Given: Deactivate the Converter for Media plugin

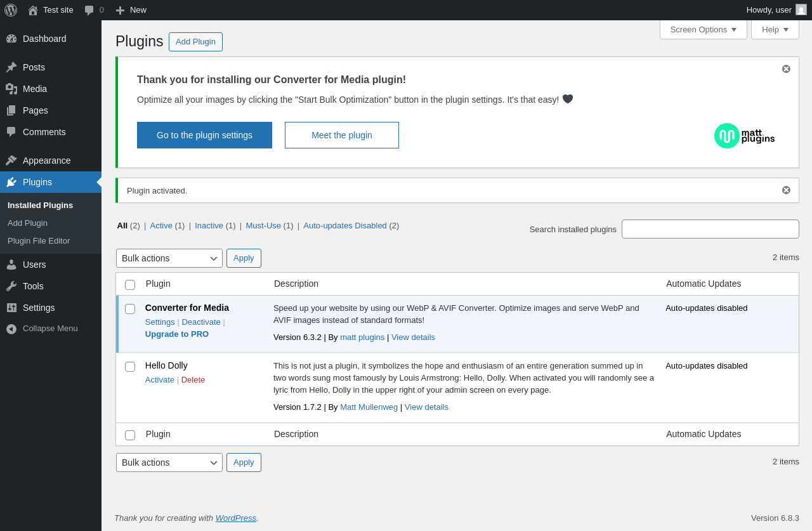Looking at the screenshot, I should 201,322.
